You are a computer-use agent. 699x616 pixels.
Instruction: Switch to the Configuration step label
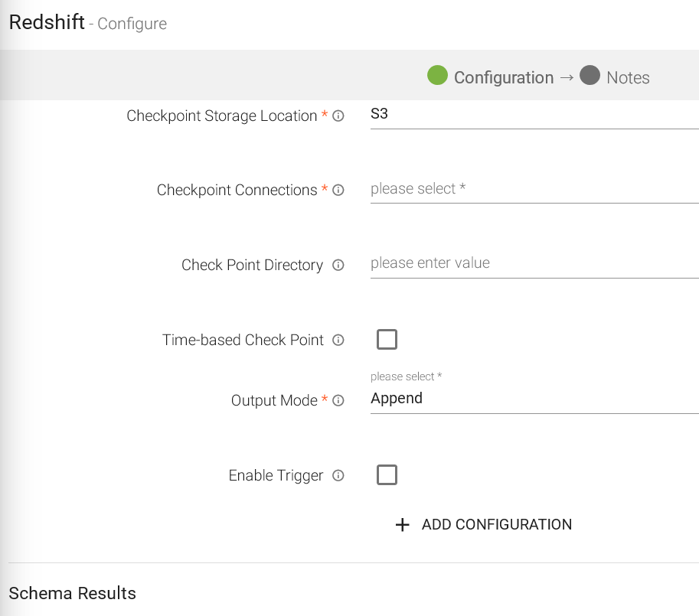[x=503, y=77]
